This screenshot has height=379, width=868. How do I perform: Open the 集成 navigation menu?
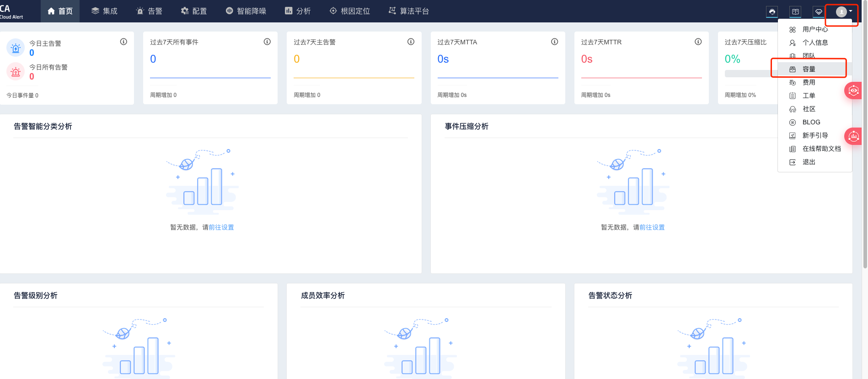[x=104, y=11]
